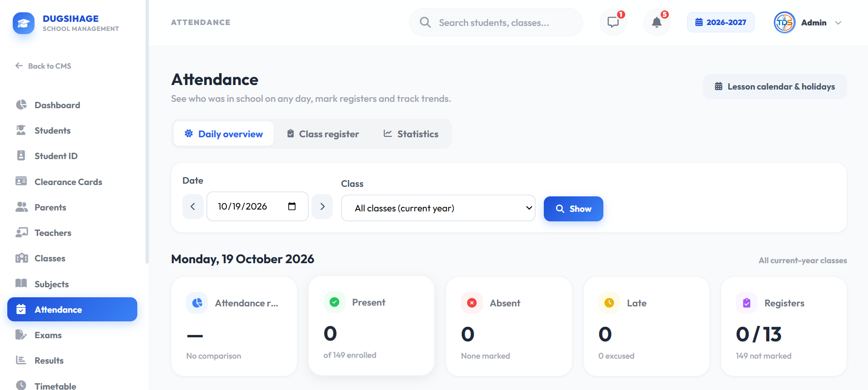Go to the previous date
Viewport: 868px width, 390px height.
(x=193, y=206)
